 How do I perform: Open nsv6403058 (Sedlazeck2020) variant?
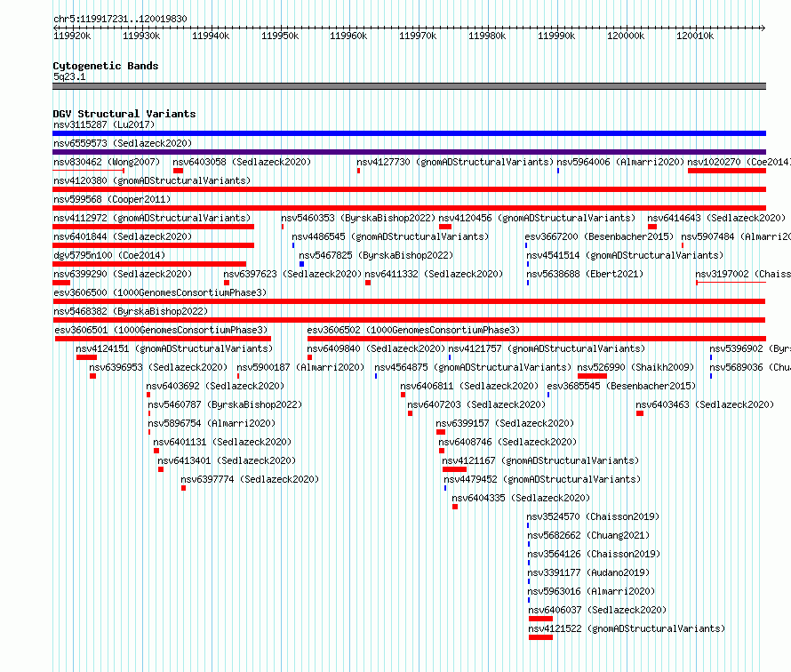(242, 162)
